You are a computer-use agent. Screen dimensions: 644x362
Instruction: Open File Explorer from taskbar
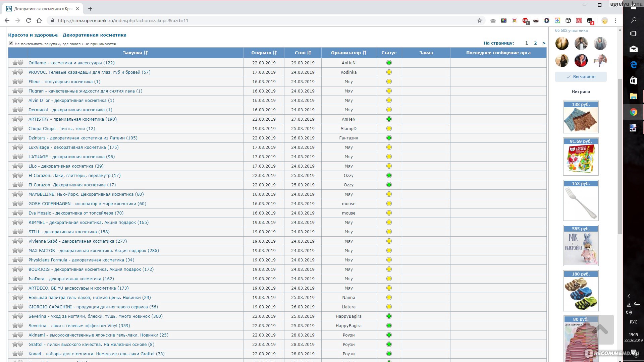pyautogui.click(x=634, y=96)
